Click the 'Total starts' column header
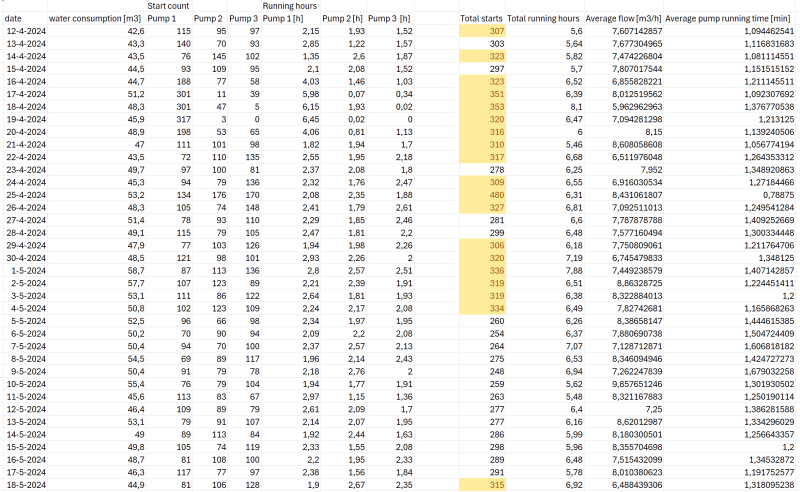 click(x=481, y=18)
